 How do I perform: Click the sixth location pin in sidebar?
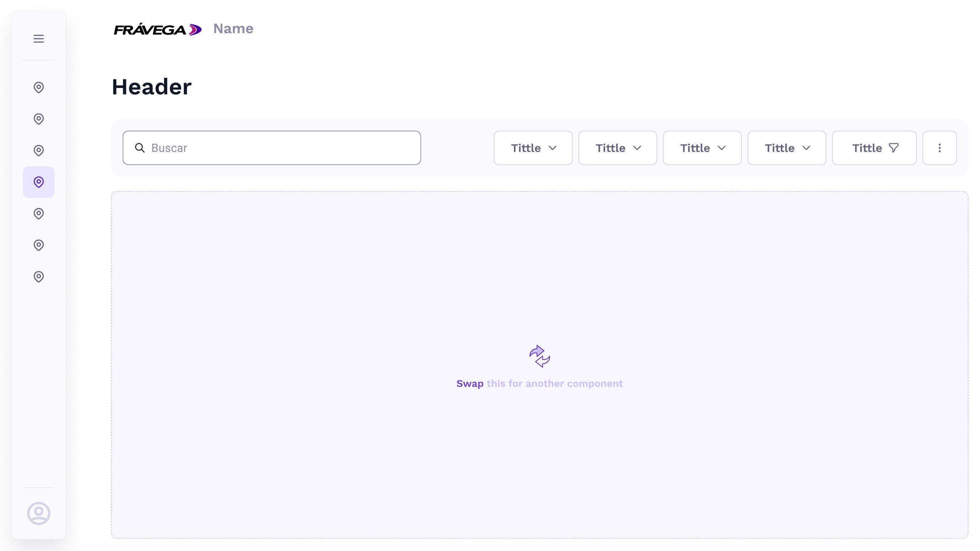tap(38, 245)
